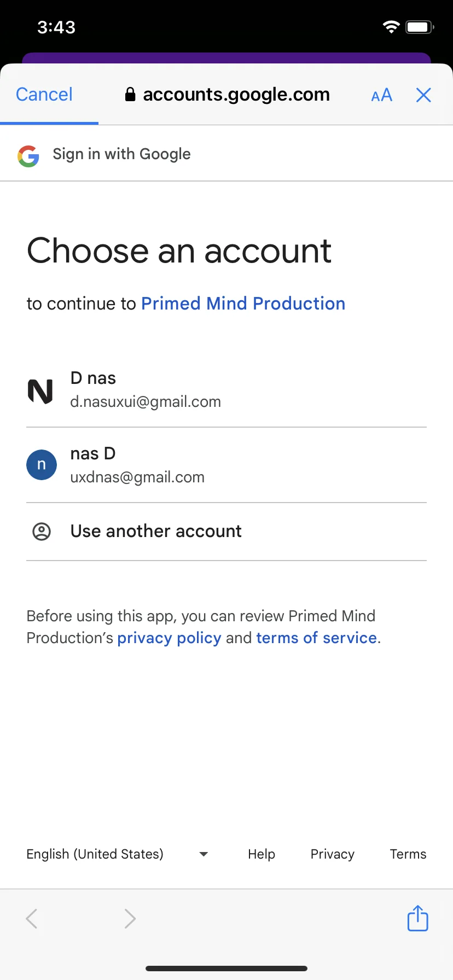Screen dimensions: 453x980
Task: Select the D nas account avatar
Action: coord(40,390)
